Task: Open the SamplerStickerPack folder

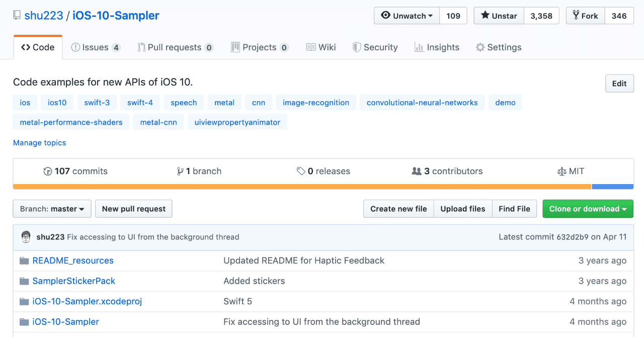Action: (74, 281)
